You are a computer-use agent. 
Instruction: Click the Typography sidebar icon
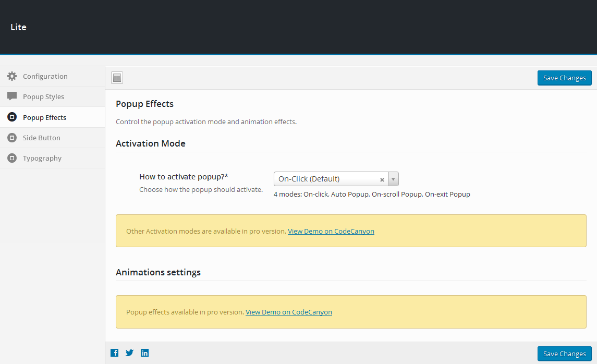12,157
